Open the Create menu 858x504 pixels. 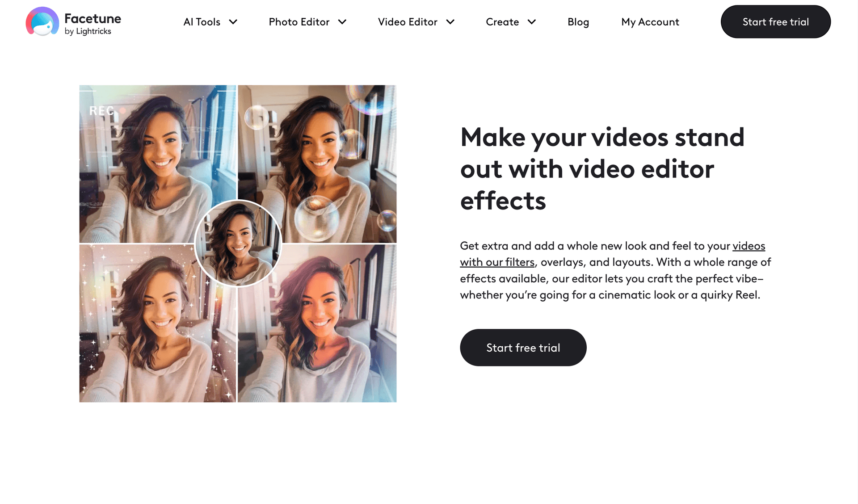pyautogui.click(x=502, y=22)
